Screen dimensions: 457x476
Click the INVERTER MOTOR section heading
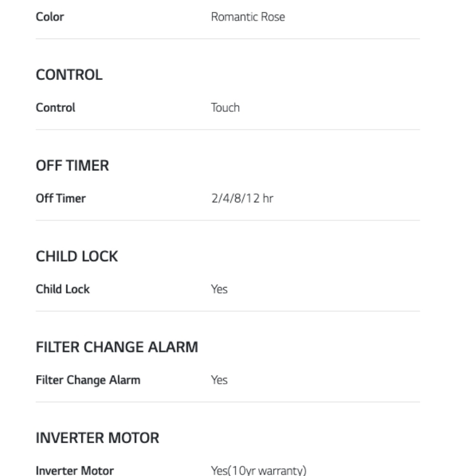tap(98, 438)
